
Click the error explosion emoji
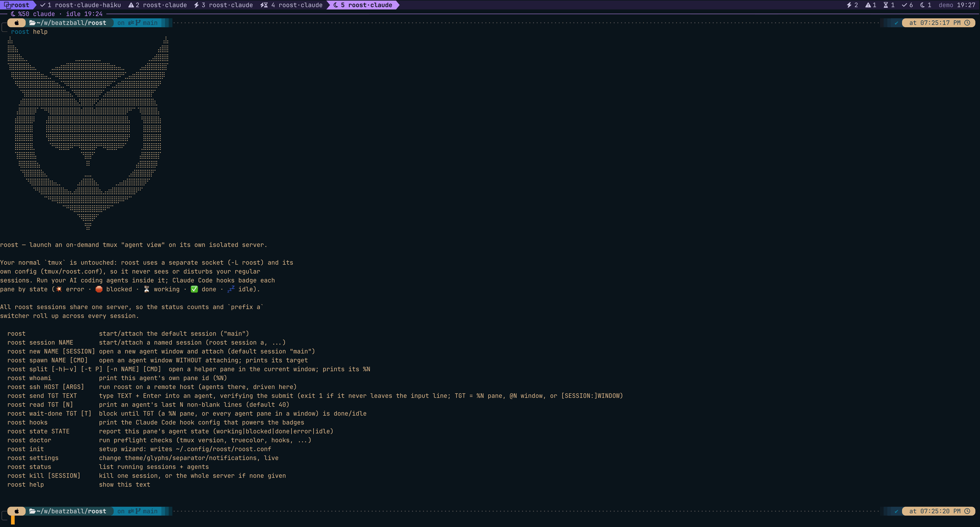(x=59, y=289)
